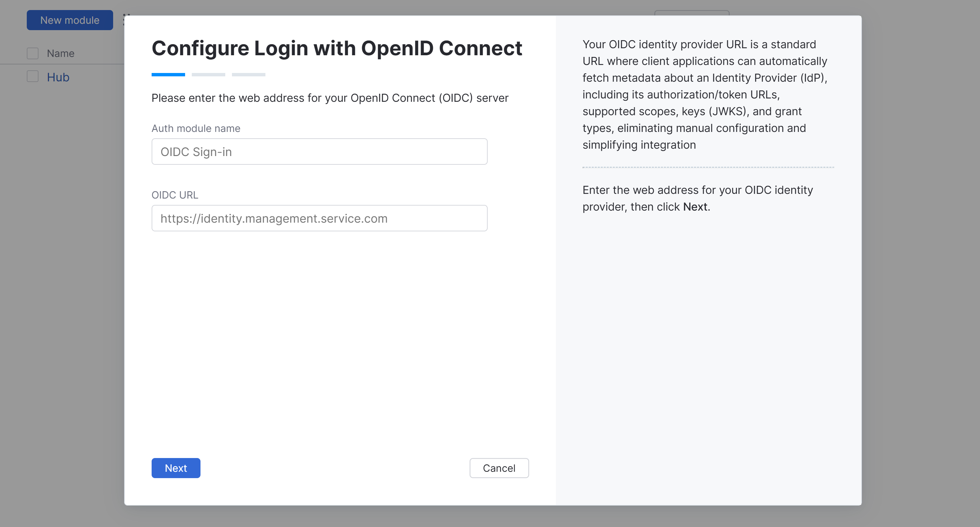Screen dimensions: 980x527
Task: Jump to the third wizard step indicator
Action: (x=248, y=75)
